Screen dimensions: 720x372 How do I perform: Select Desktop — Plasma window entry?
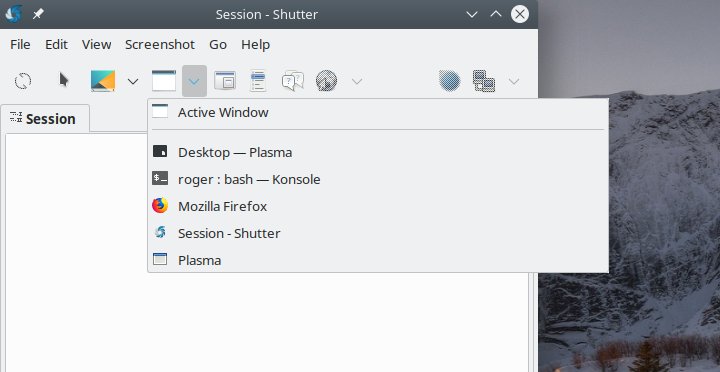[378, 152]
